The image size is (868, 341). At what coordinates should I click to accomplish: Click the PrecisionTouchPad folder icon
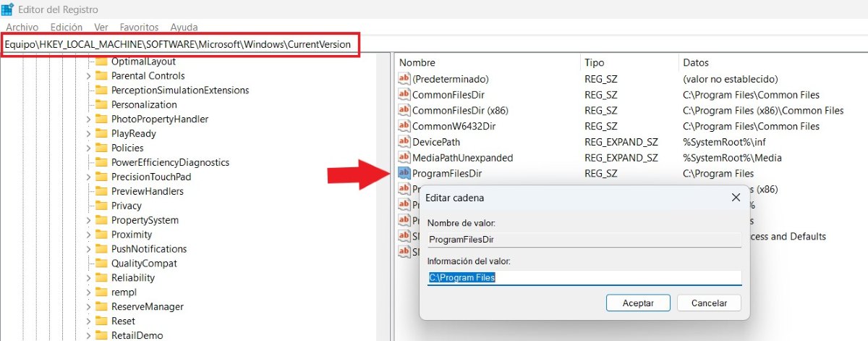tap(101, 177)
